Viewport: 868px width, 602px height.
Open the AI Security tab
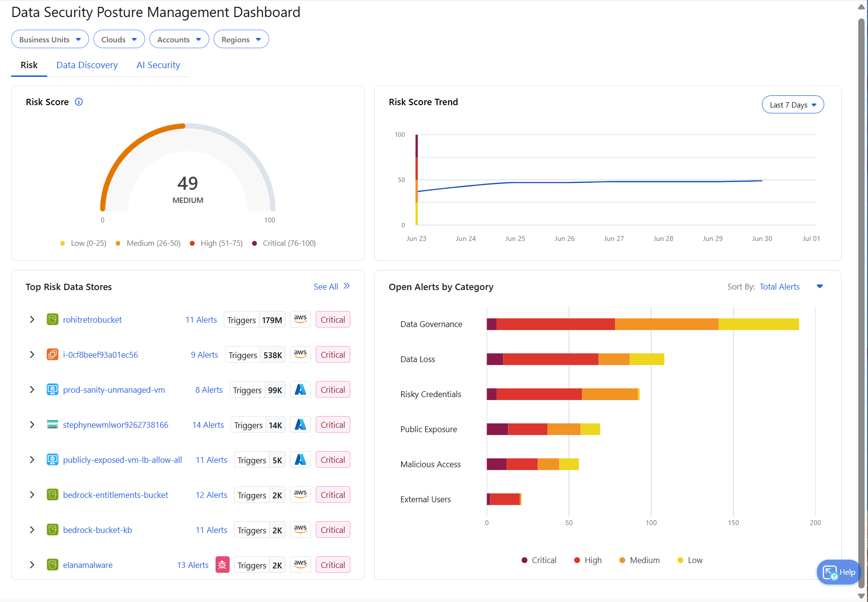point(158,65)
